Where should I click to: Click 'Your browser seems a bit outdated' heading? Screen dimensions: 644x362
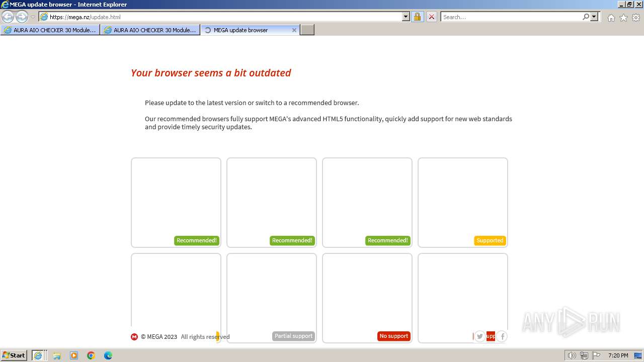[x=211, y=73]
